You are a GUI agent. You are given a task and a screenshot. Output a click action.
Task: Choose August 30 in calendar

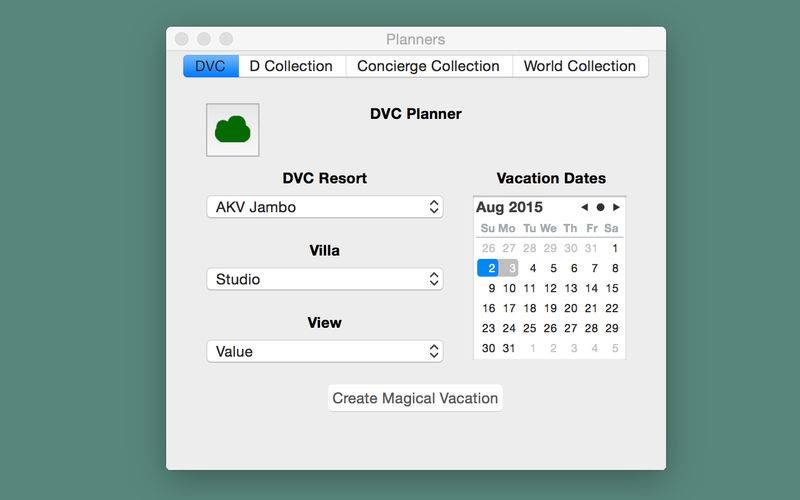(488, 348)
